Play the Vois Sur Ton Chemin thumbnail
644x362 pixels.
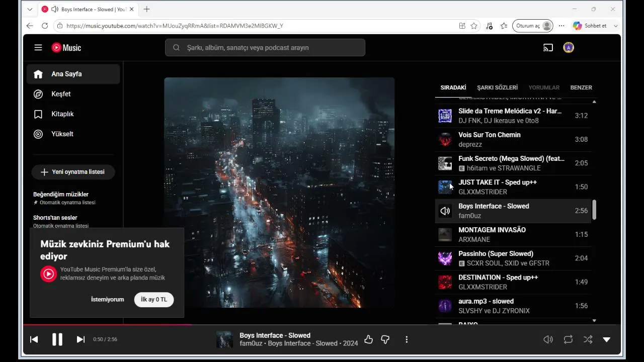pos(445,139)
